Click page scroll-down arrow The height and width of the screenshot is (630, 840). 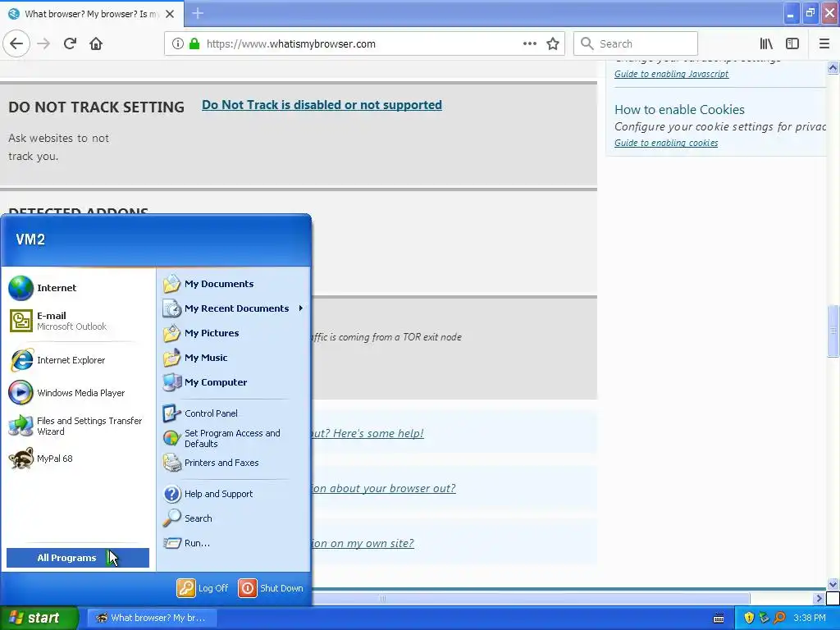(x=833, y=584)
